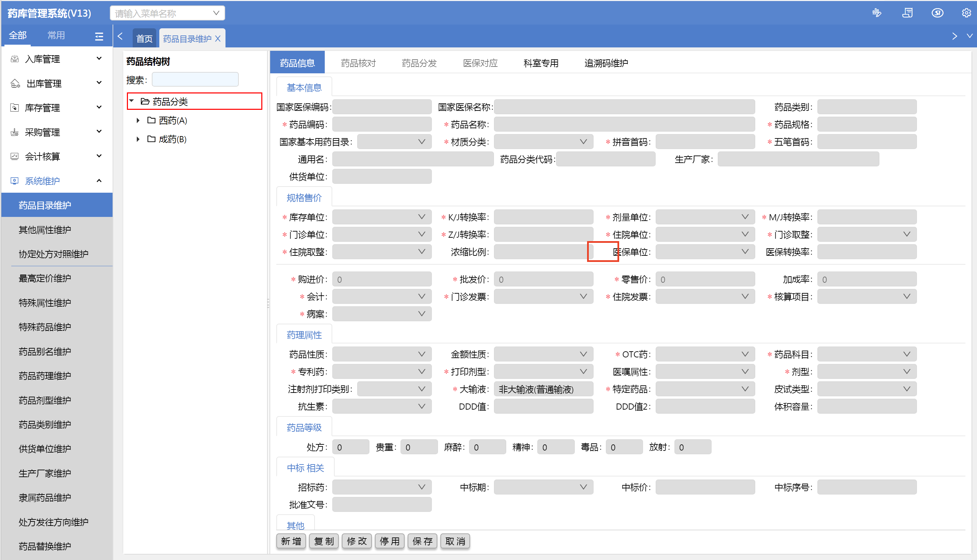Click the 保存 button
Image resolution: width=977 pixels, height=560 pixels.
point(422,541)
